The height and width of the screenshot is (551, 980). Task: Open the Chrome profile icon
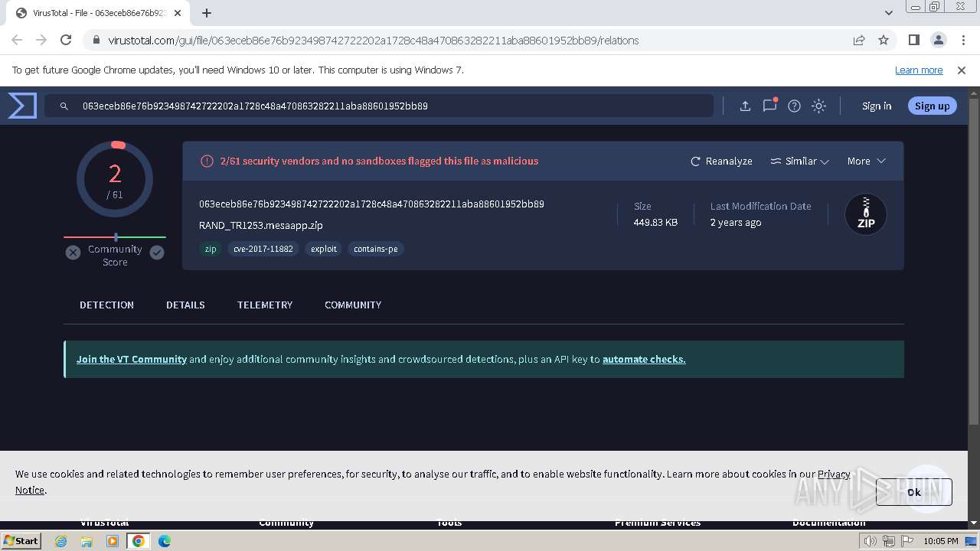pyautogui.click(x=939, y=40)
